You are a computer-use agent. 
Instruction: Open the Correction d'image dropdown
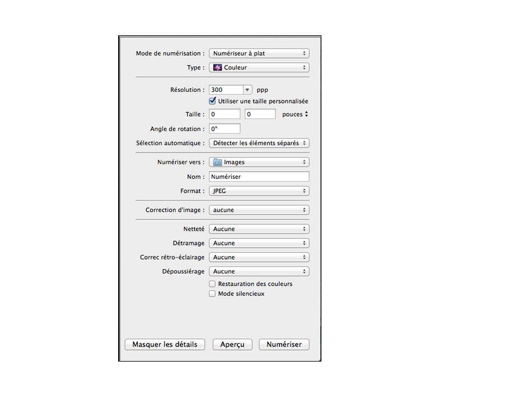coord(259,210)
